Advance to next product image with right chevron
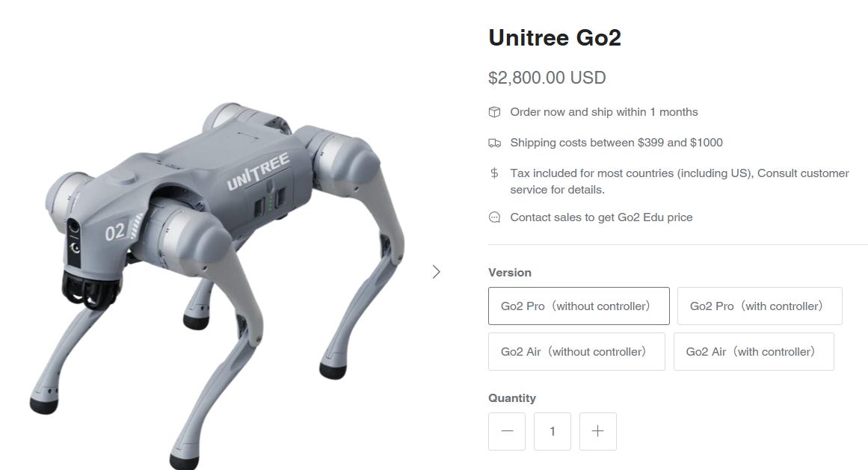The width and height of the screenshot is (868, 470). click(x=436, y=271)
